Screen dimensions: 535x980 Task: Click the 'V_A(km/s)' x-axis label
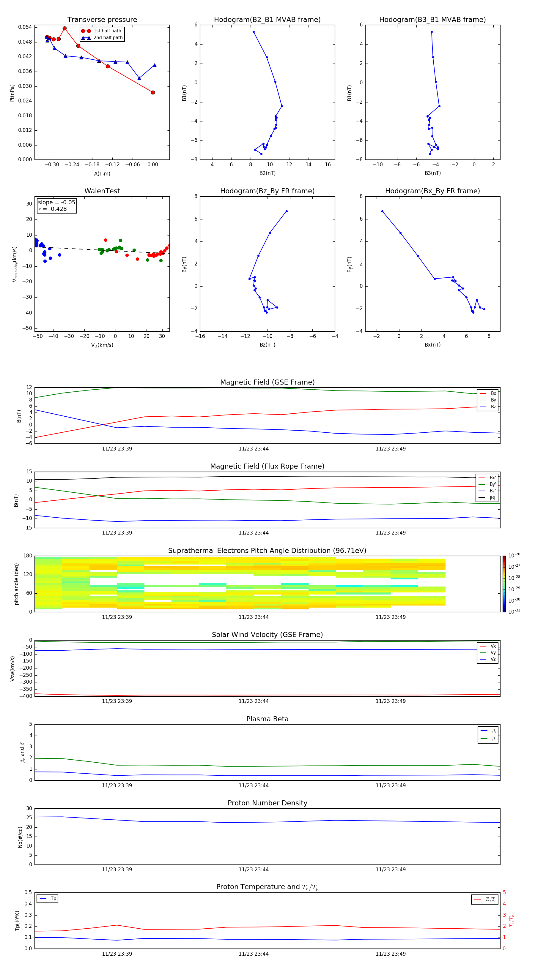point(102,345)
